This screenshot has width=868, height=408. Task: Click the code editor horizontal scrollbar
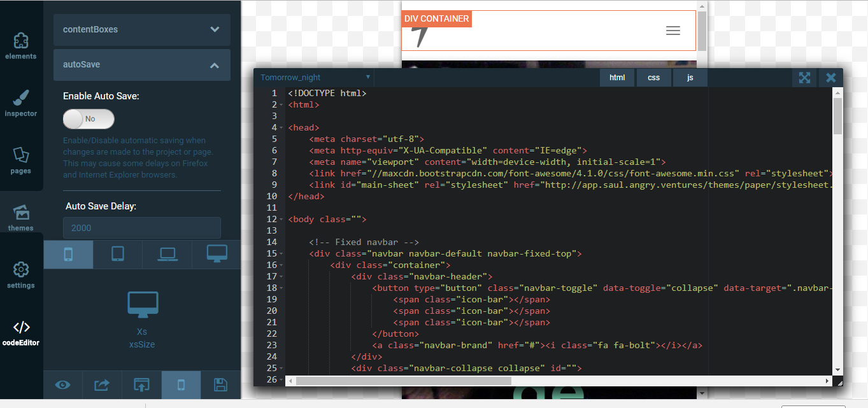point(403,381)
